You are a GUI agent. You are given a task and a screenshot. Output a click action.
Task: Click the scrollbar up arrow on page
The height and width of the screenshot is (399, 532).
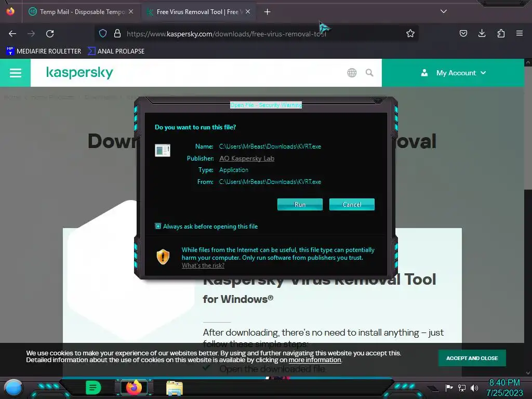pos(528,62)
